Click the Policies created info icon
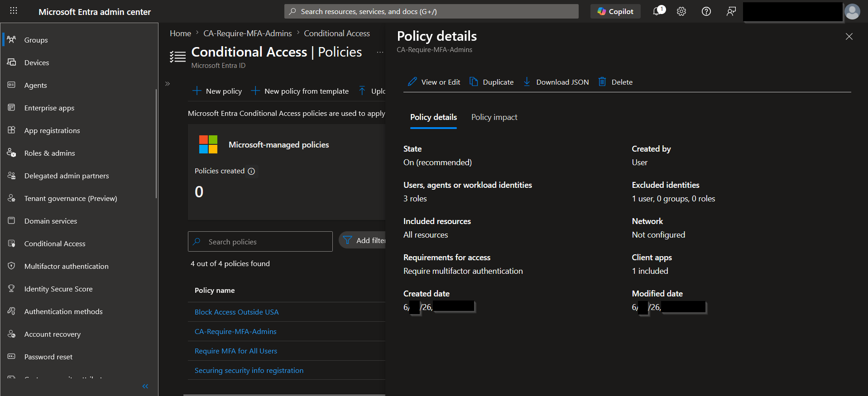868x396 pixels. tap(251, 171)
